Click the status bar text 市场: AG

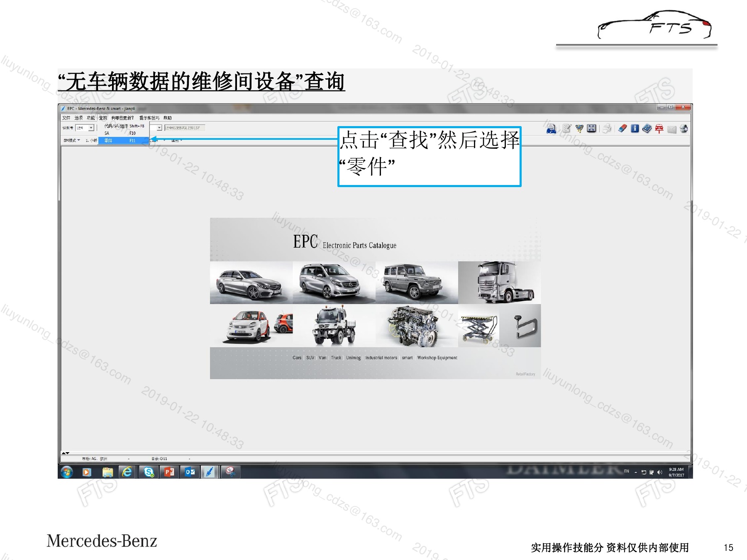click(x=90, y=459)
